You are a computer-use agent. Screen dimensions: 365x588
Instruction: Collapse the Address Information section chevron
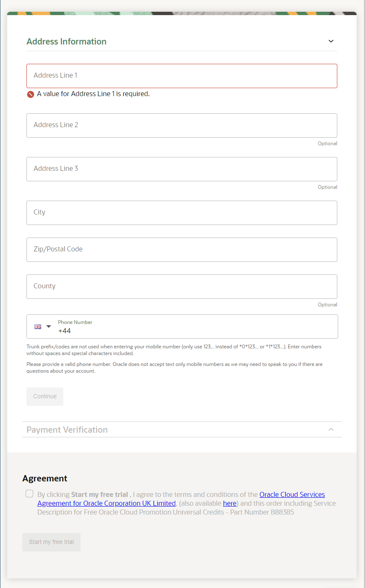pos(331,41)
